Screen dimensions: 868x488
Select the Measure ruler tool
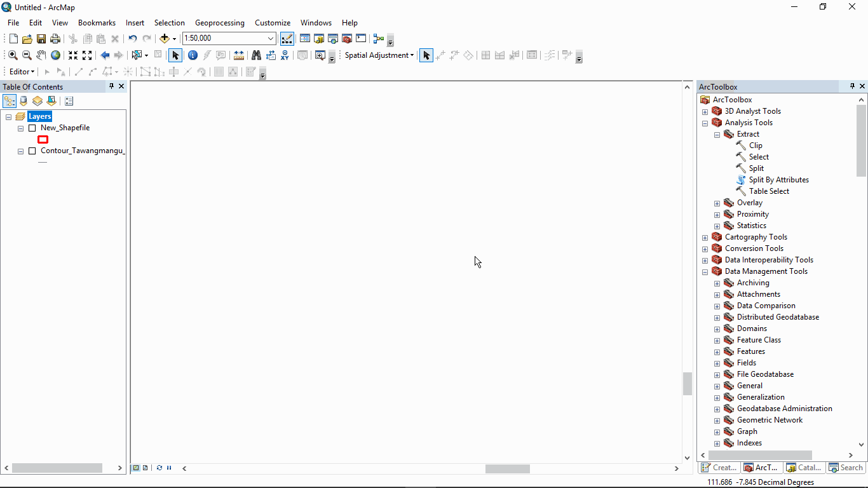239,55
